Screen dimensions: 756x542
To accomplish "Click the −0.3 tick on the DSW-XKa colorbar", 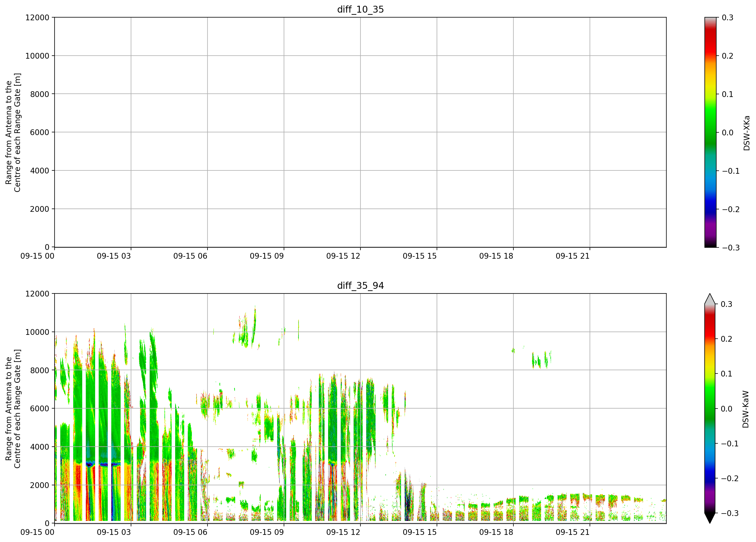I will click(731, 247).
